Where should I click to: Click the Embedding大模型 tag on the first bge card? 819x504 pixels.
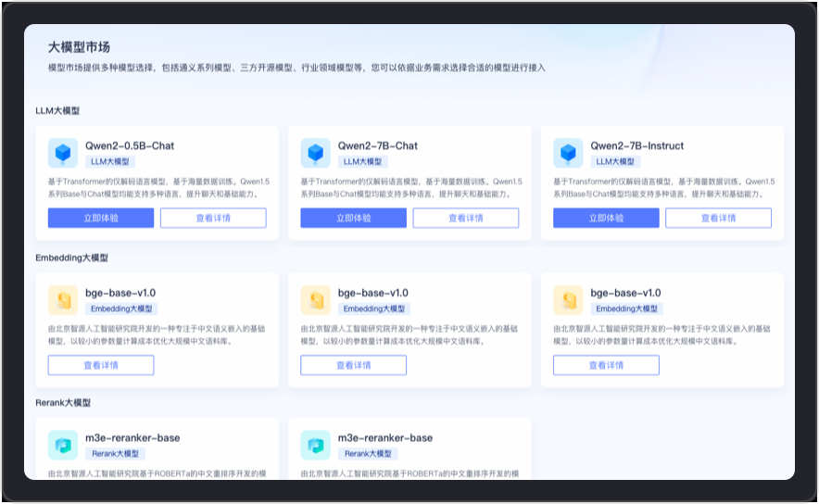pos(121,309)
